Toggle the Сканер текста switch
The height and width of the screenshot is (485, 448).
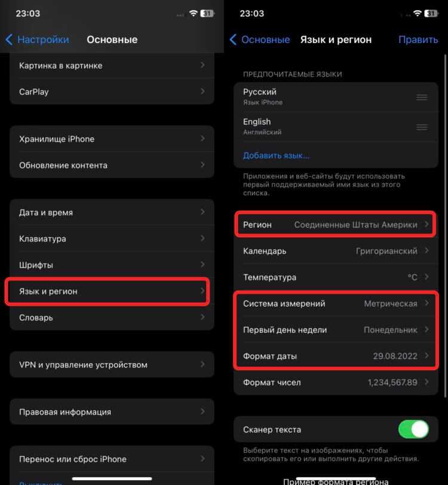coord(414,429)
